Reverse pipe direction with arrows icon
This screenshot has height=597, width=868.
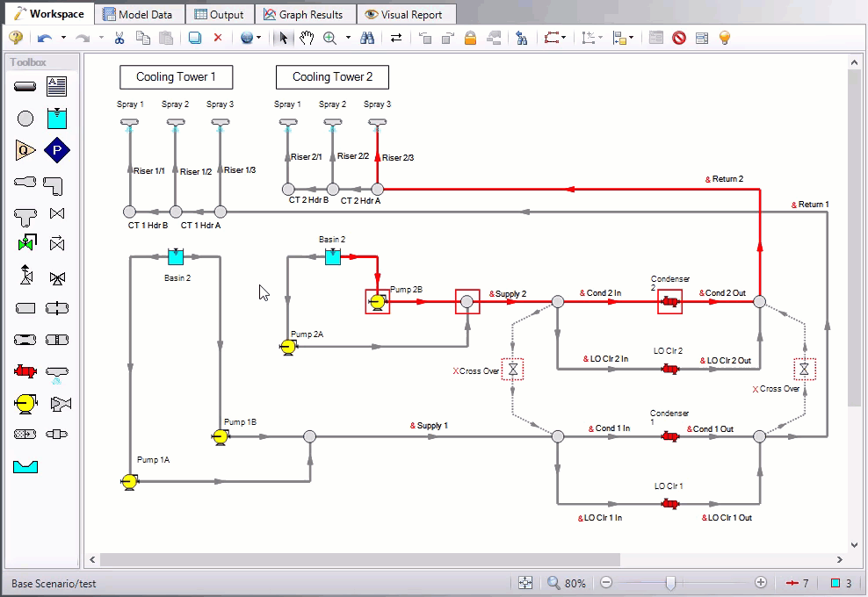[396, 38]
